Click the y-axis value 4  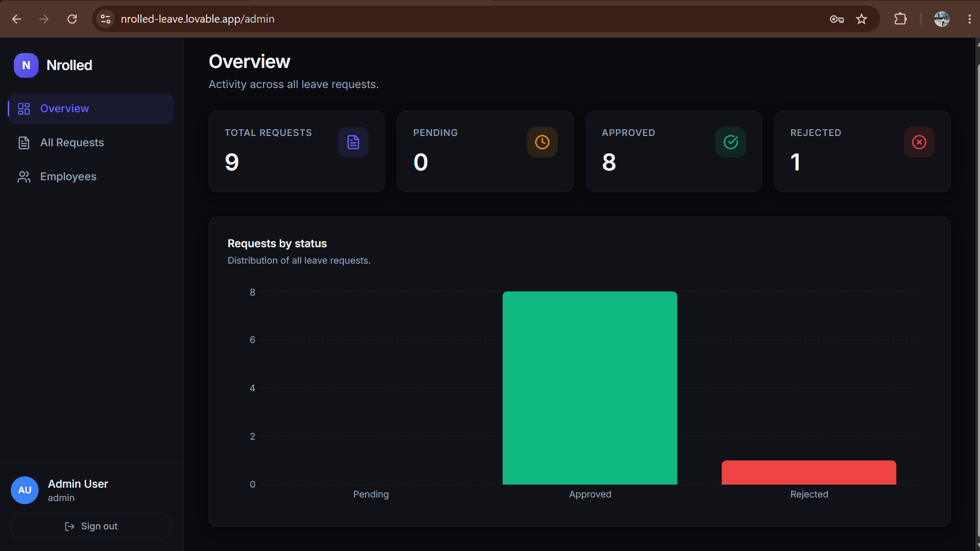point(252,388)
